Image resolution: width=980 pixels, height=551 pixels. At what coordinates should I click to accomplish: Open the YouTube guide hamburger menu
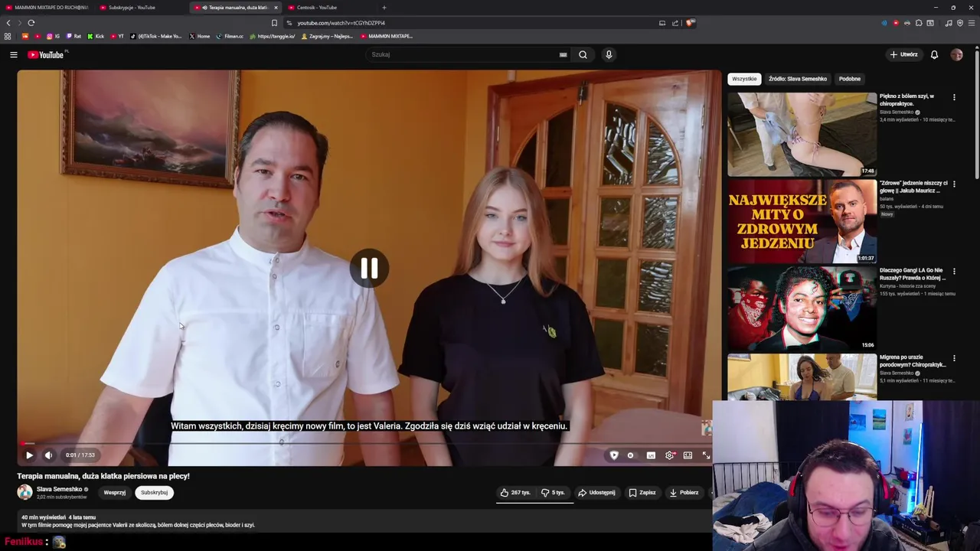click(x=13, y=54)
